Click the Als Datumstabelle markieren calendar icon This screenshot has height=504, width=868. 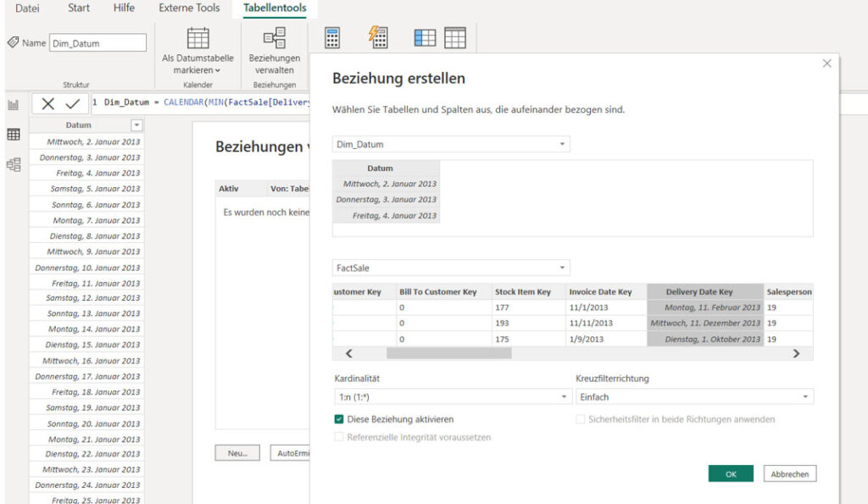(x=198, y=38)
